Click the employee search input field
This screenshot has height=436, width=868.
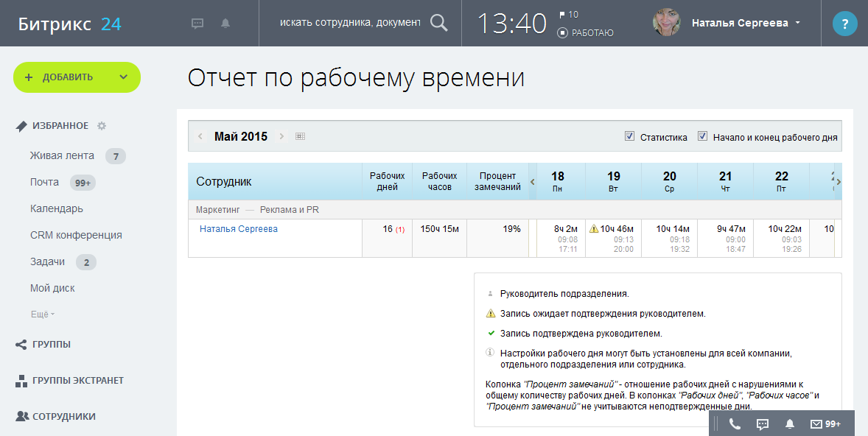point(349,23)
